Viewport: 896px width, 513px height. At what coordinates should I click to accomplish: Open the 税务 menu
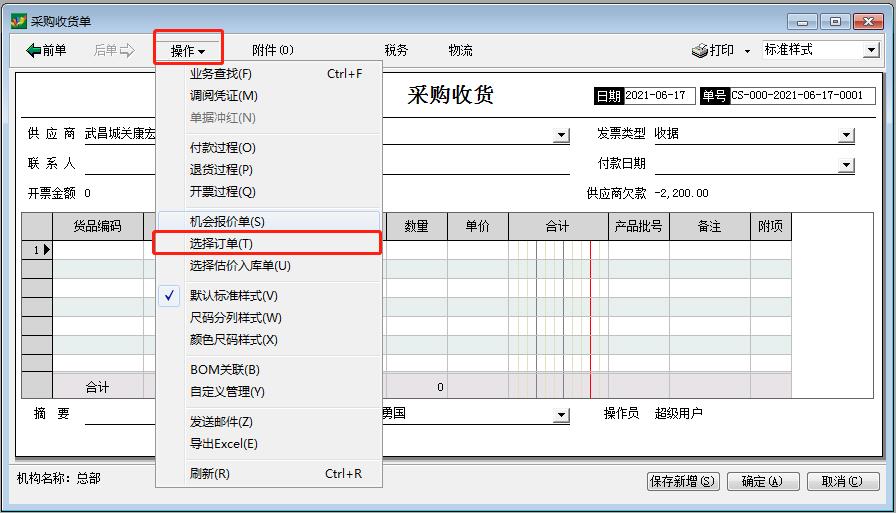click(396, 50)
